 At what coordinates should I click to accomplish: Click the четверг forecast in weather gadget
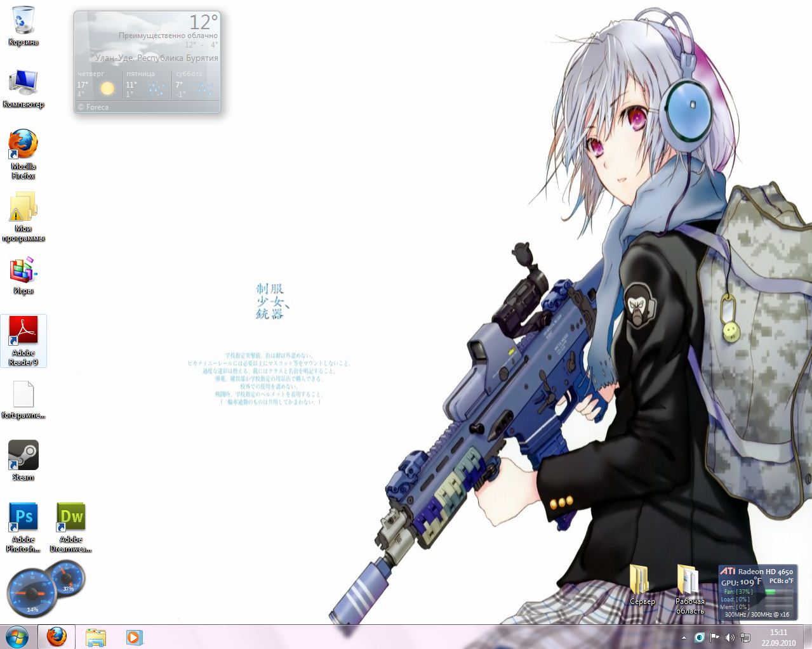point(98,84)
